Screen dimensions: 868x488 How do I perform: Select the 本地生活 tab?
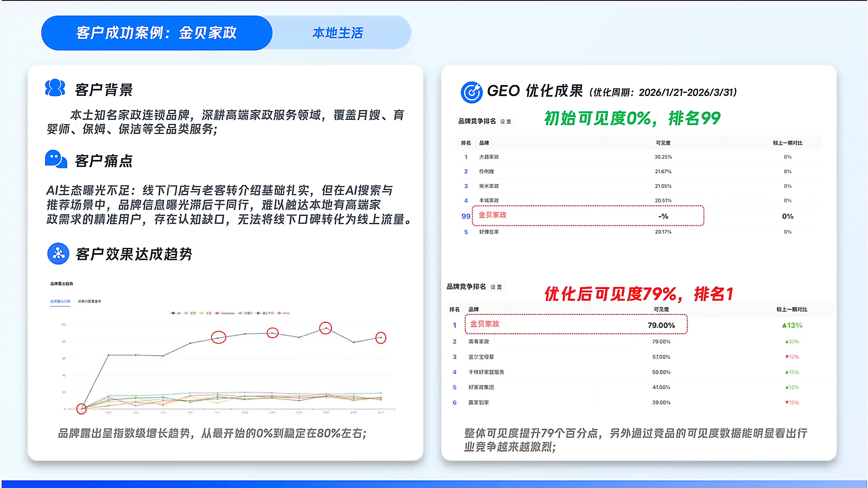tap(338, 33)
